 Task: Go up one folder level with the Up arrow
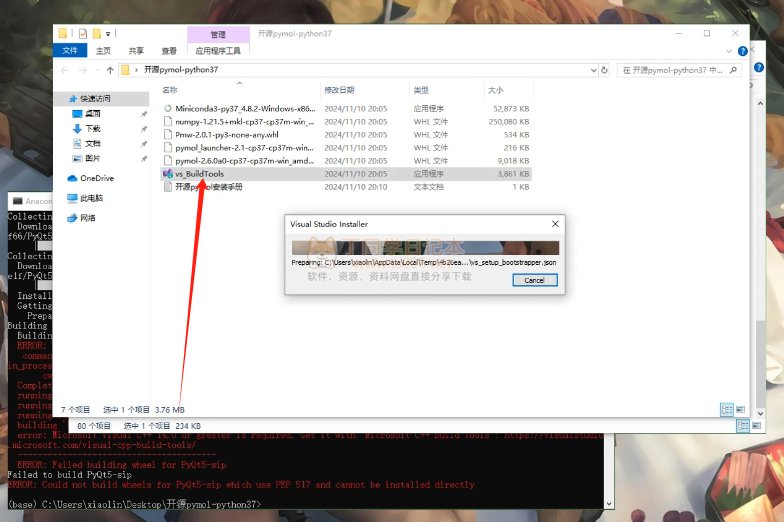point(110,70)
